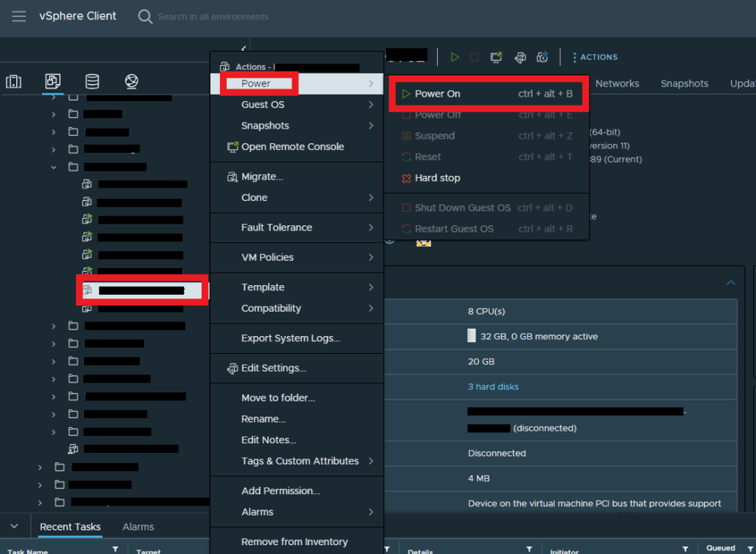The image size is (756, 554).
Task: Open the 3 hard disks link
Action: click(x=493, y=386)
